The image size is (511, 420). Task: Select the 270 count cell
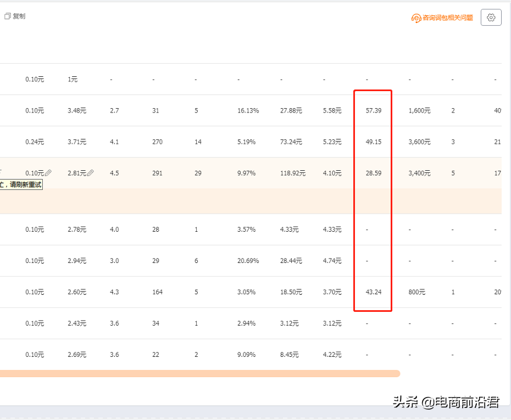click(x=157, y=142)
